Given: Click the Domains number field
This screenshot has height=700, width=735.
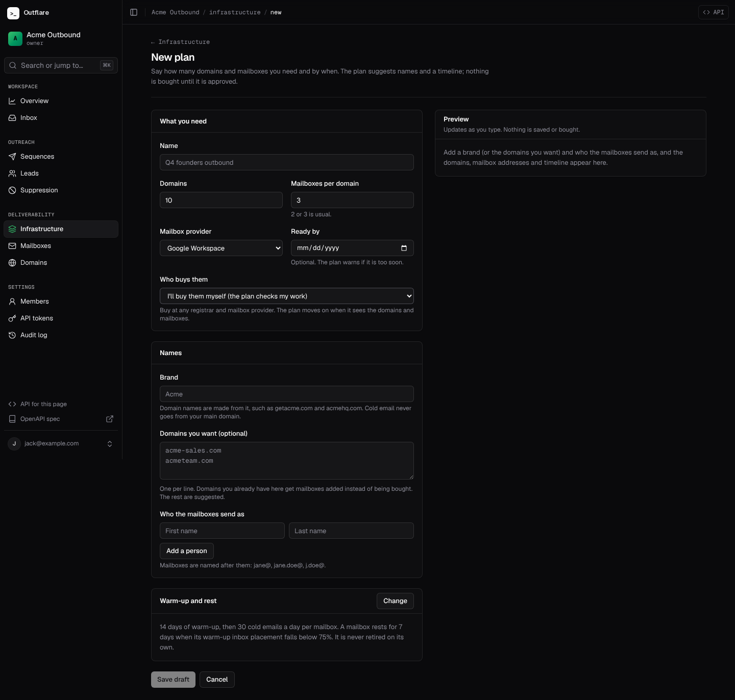Looking at the screenshot, I should click(221, 200).
